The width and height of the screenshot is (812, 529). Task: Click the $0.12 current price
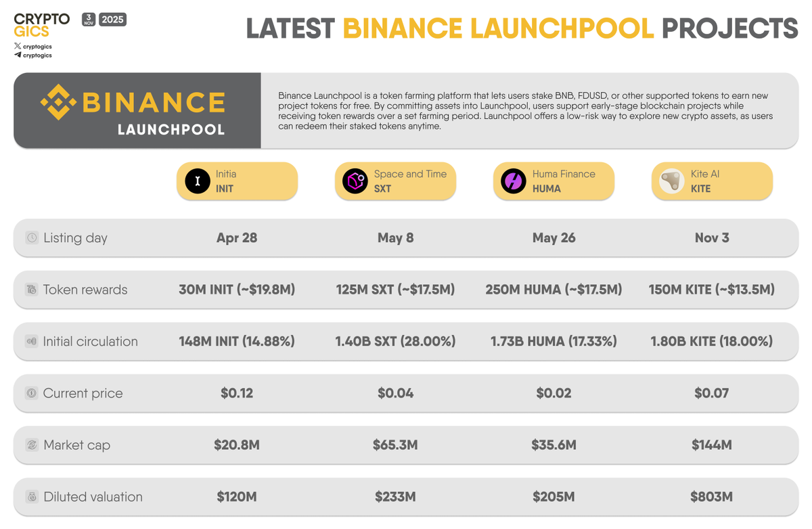tap(237, 393)
